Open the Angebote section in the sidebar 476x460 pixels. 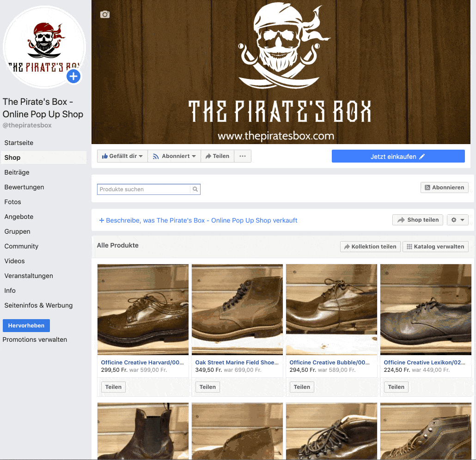coord(18,217)
